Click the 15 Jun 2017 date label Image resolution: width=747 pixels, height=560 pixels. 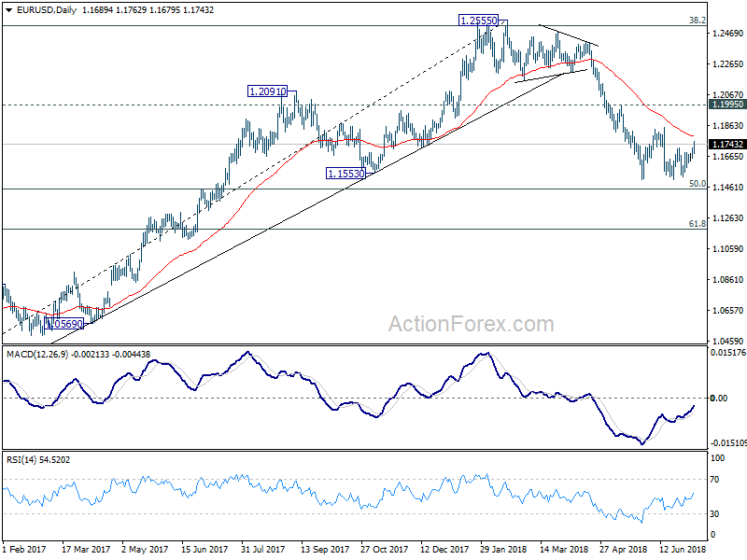click(204, 549)
